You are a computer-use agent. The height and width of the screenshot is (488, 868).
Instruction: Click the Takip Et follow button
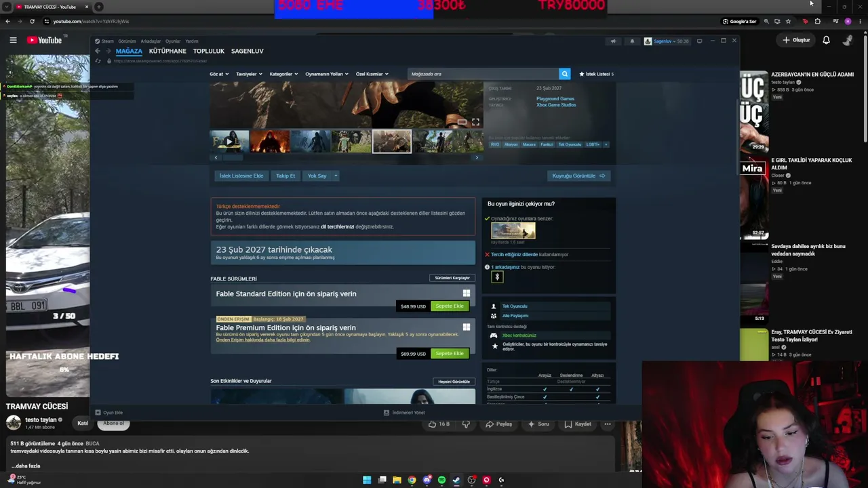(285, 176)
